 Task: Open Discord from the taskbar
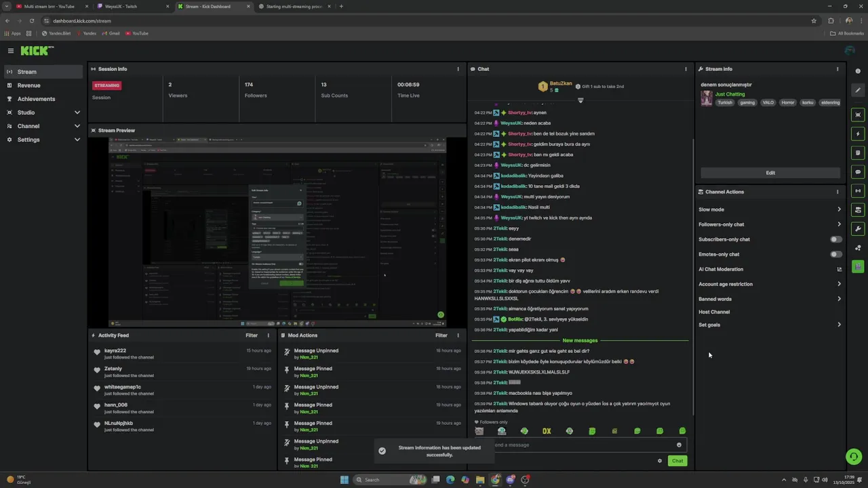(x=510, y=480)
